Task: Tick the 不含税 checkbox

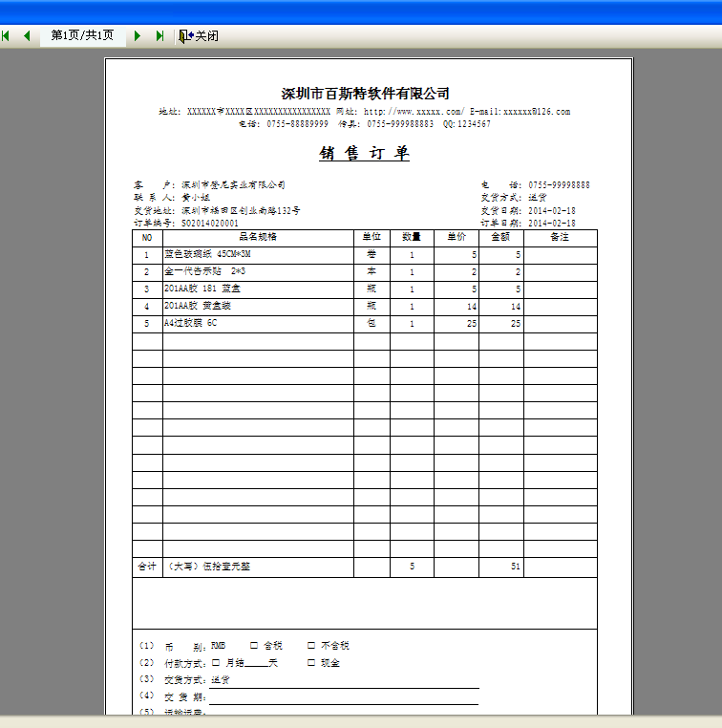Action: (311, 646)
